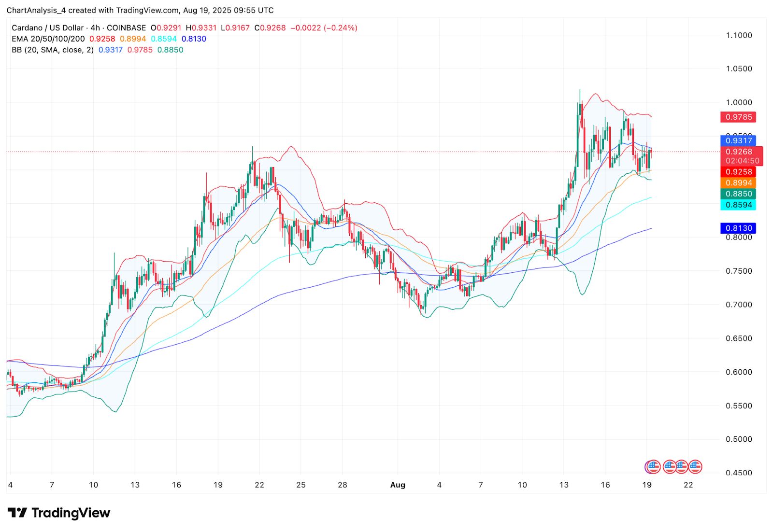
Task: Click the 28 date label on time axis
Action: pos(343,485)
